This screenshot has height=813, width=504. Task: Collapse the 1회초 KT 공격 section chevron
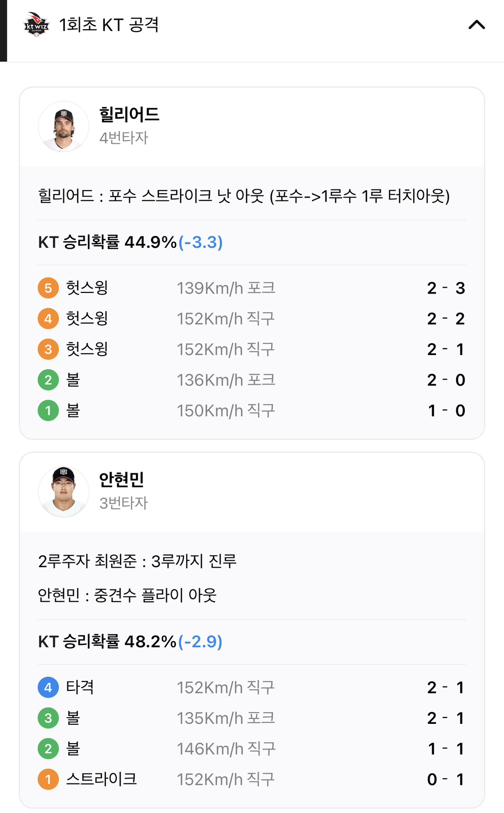tap(476, 25)
